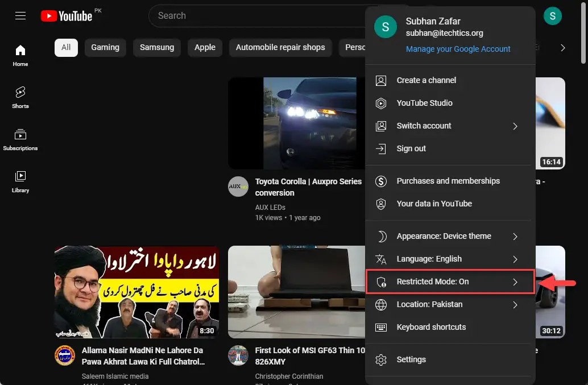Viewport: 588px width, 385px height.
Task: Select the Gaming category chip
Action: (x=105, y=48)
